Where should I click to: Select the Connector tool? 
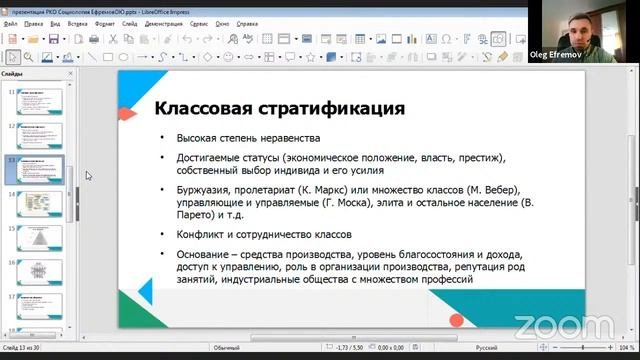[x=184, y=57]
